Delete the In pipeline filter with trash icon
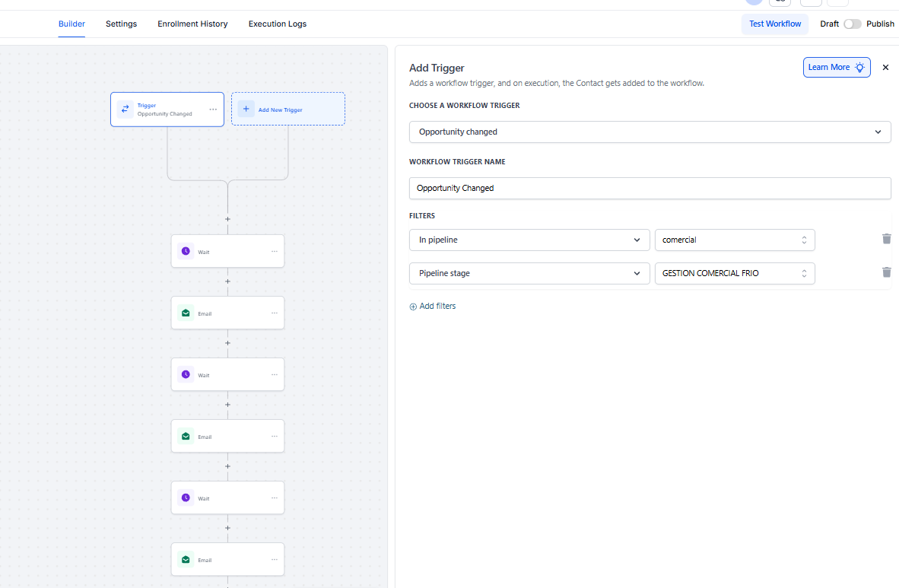 (886, 239)
